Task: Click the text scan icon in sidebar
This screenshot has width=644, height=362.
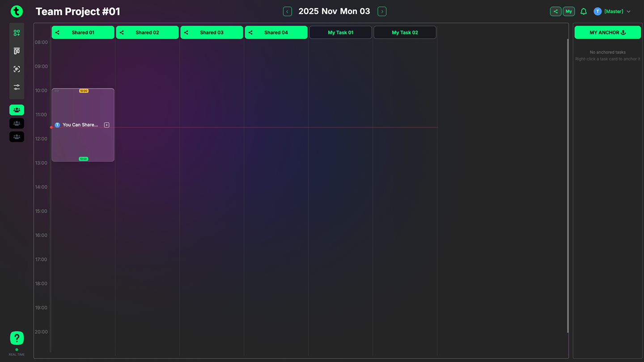Action: coord(17,69)
